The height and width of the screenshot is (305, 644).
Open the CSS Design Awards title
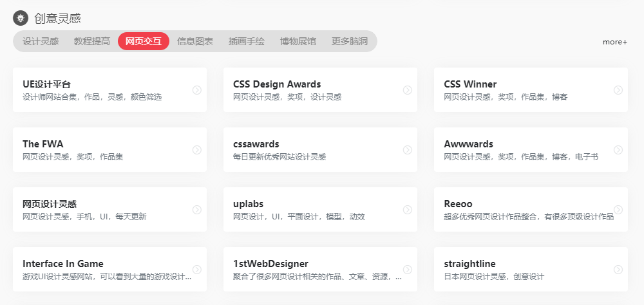tap(277, 84)
